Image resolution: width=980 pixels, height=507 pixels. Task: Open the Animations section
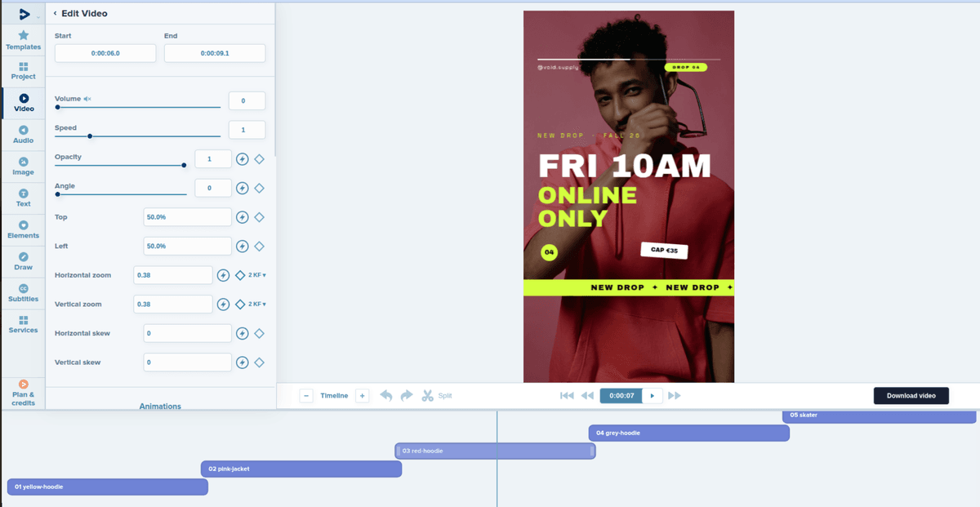click(160, 406)
